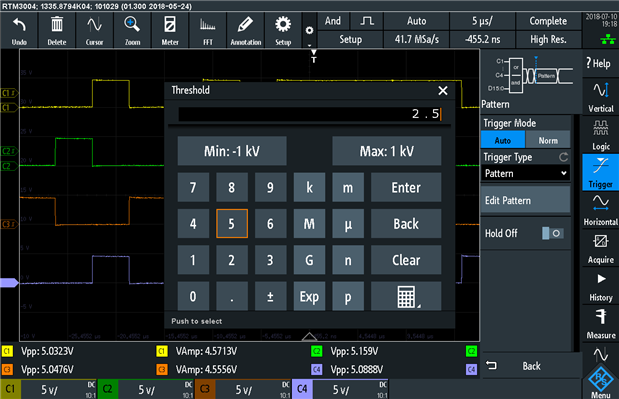
Task: Click the And trigger setting
Action: pyautogui.click(x=333, y=21)
